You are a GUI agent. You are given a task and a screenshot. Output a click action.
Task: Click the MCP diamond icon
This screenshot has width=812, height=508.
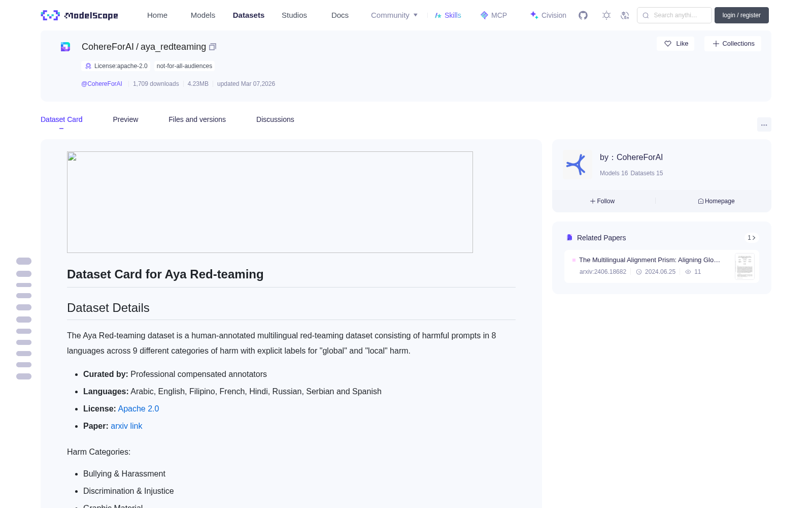(x=484, y=15)
